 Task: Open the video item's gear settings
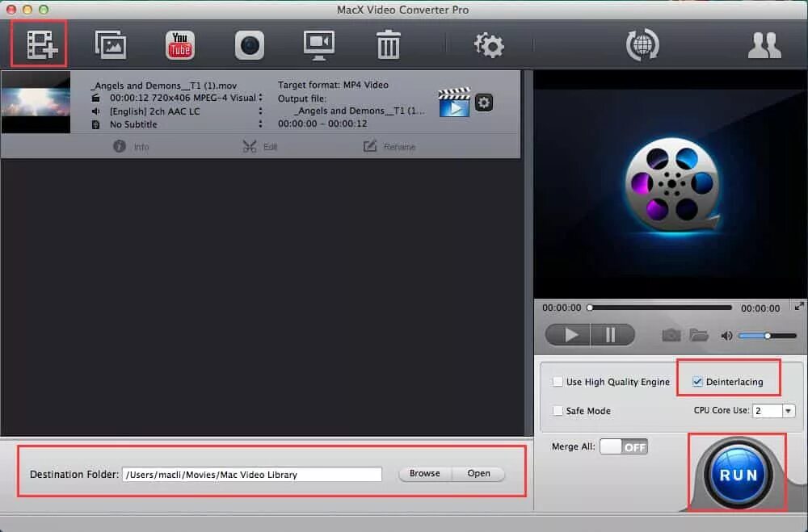point(483,103)
